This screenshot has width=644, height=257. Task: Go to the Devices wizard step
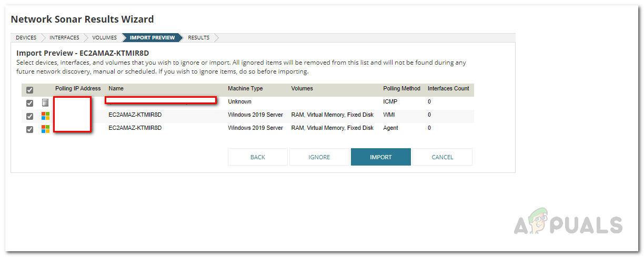coord(26,38)
